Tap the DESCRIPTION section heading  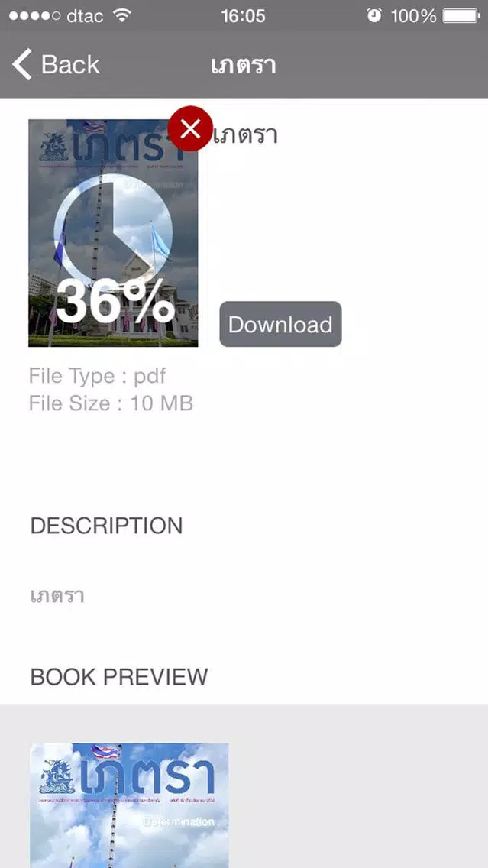click(106, 526)
